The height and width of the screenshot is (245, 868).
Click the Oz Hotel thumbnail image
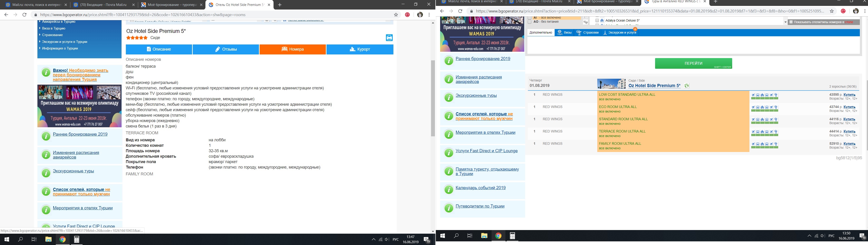tap(611, 84)
